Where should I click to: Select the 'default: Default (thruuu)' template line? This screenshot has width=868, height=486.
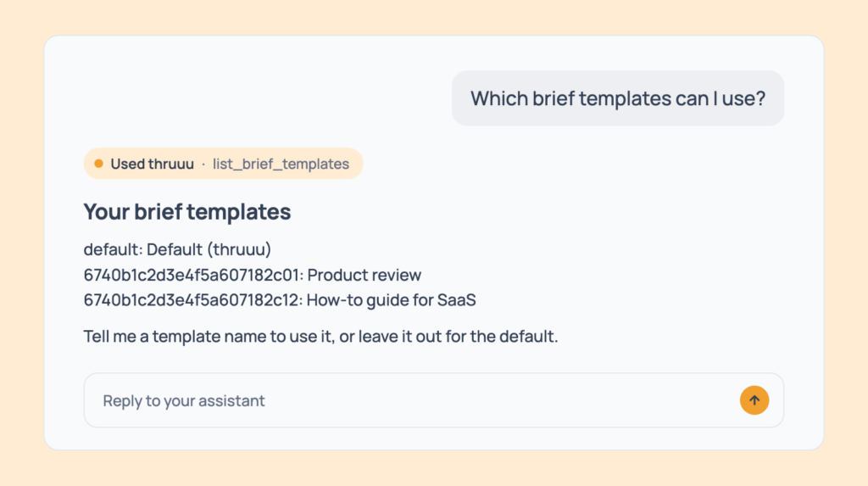[177, 249]
